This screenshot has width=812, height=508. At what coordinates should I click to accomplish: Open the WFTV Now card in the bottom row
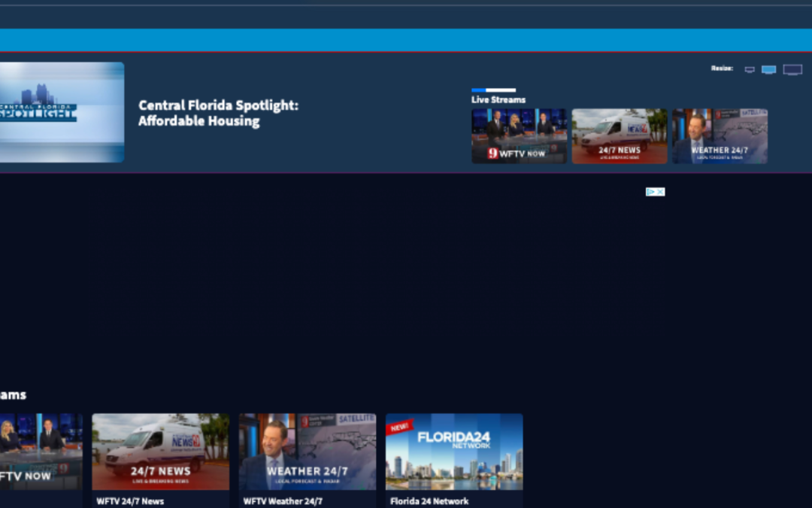(x=41, y=452)
